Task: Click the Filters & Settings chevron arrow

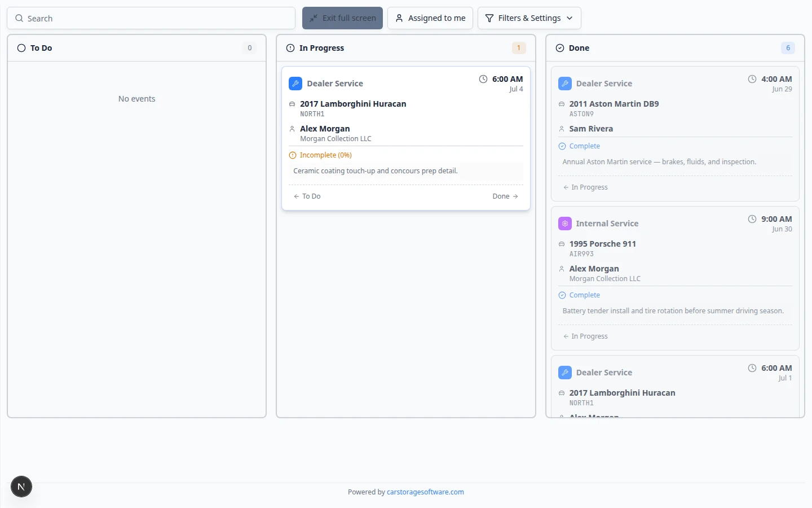Action: 570,18
